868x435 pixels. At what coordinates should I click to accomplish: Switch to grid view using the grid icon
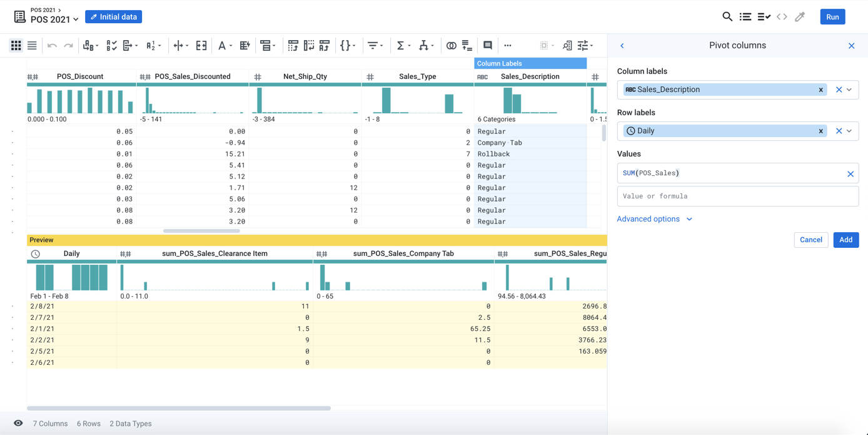point(16,45)
